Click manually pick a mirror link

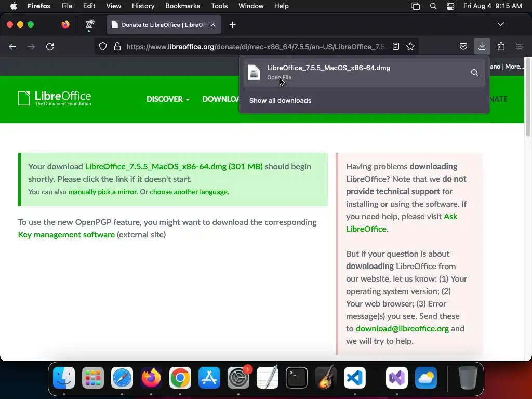tap(103, 192)
